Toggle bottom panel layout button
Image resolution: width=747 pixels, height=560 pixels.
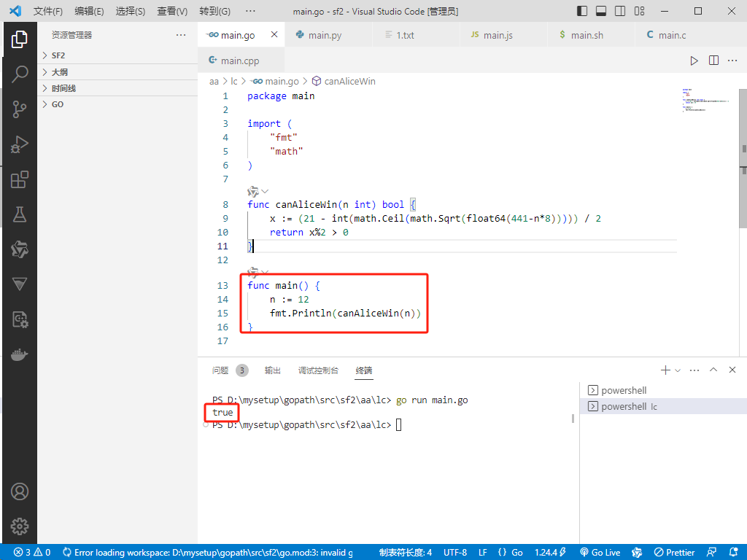coord(601,11)
